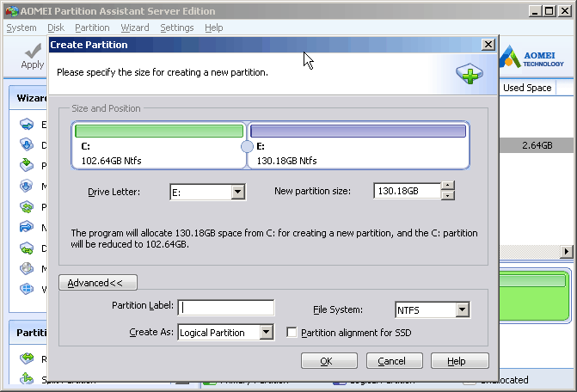Click the Wizard panel header in sidebar

click(28, 98)
